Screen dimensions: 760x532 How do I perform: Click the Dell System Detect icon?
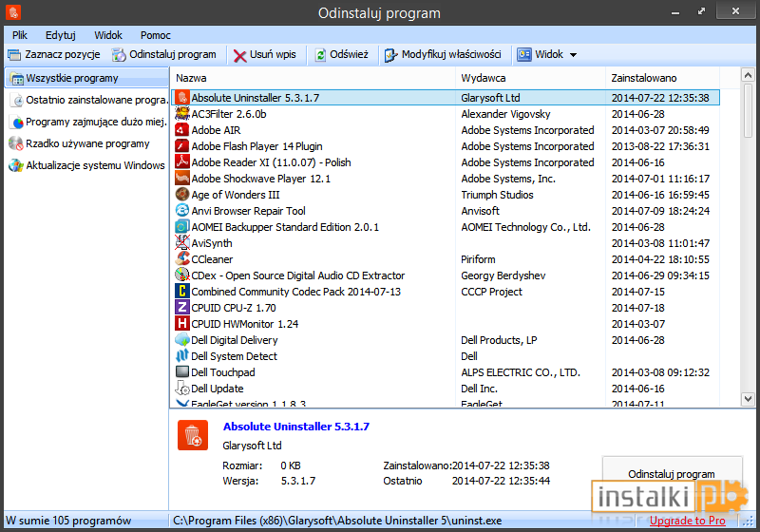(181, 355)
